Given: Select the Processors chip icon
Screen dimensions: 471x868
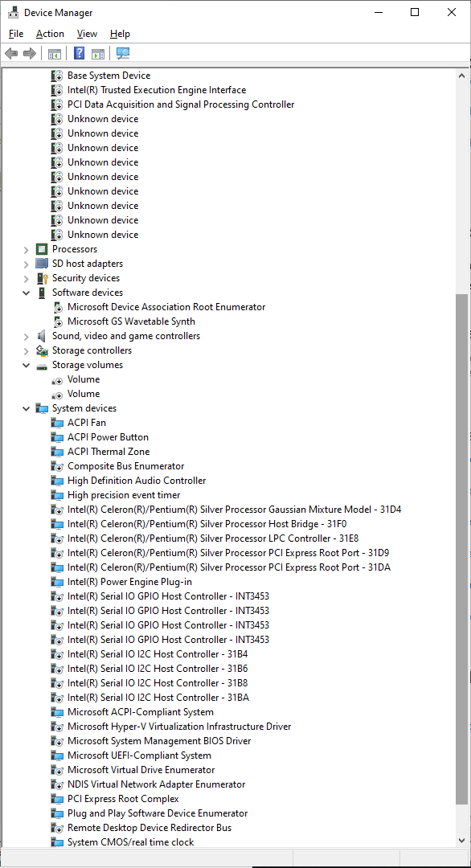Looking at the screenshot, I should click(42, 249).
